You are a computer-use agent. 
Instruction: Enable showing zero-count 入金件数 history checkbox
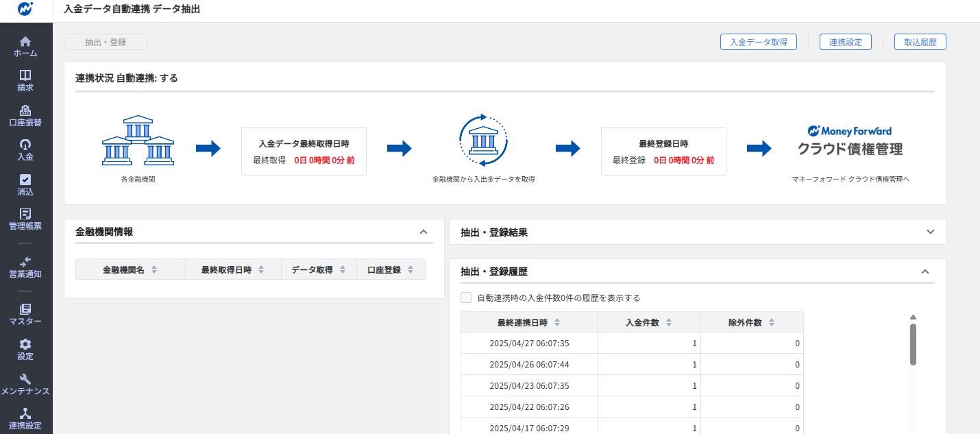466,298
